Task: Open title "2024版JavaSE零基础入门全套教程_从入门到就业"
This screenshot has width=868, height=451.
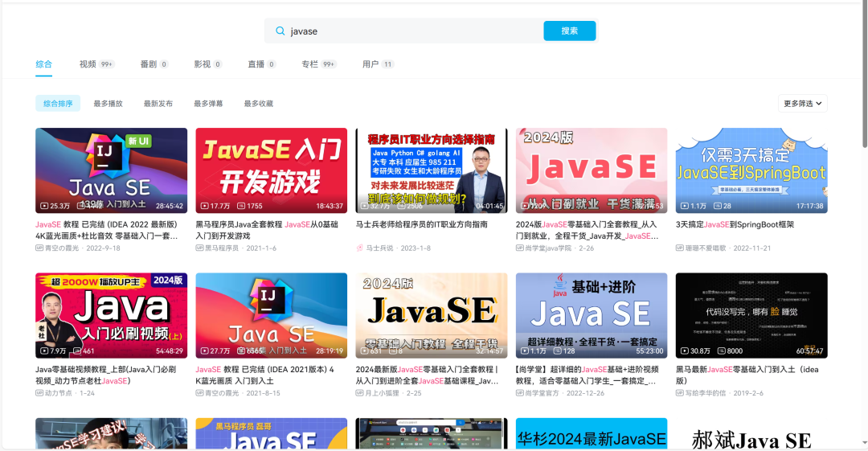Action: pyautogui.click(x=587, y=230)
